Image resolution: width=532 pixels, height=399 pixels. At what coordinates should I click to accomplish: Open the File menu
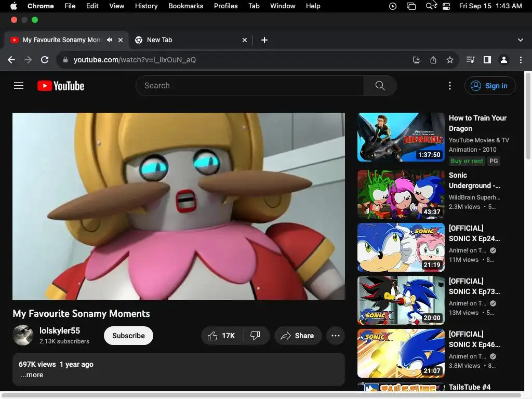[x=70, y=6]
